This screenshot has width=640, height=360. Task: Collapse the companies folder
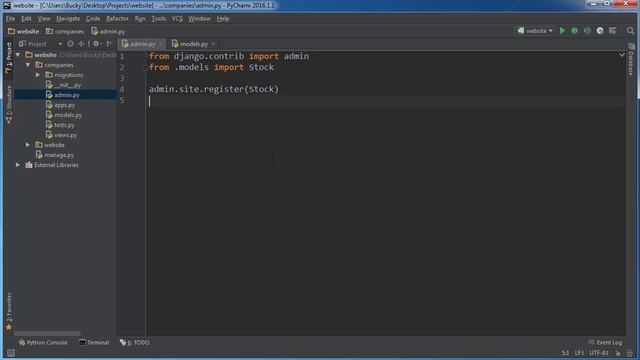click(x=28, y=65)
